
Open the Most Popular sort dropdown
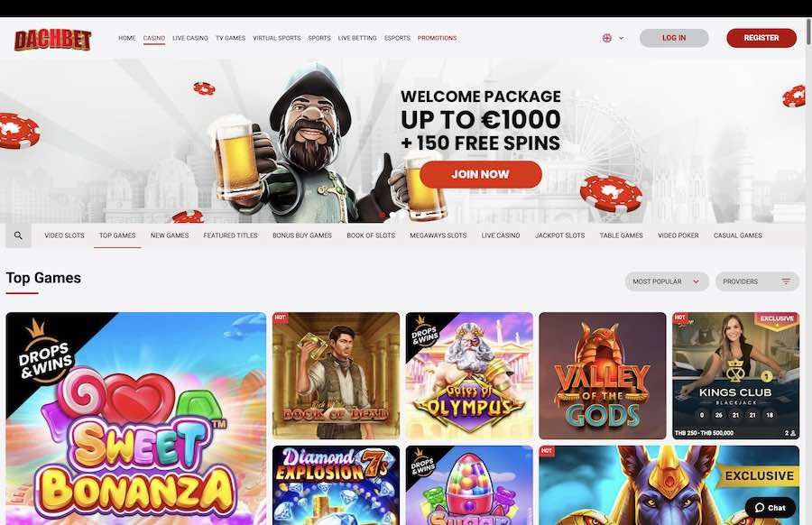pyautogui.click(x=667, y=281)
